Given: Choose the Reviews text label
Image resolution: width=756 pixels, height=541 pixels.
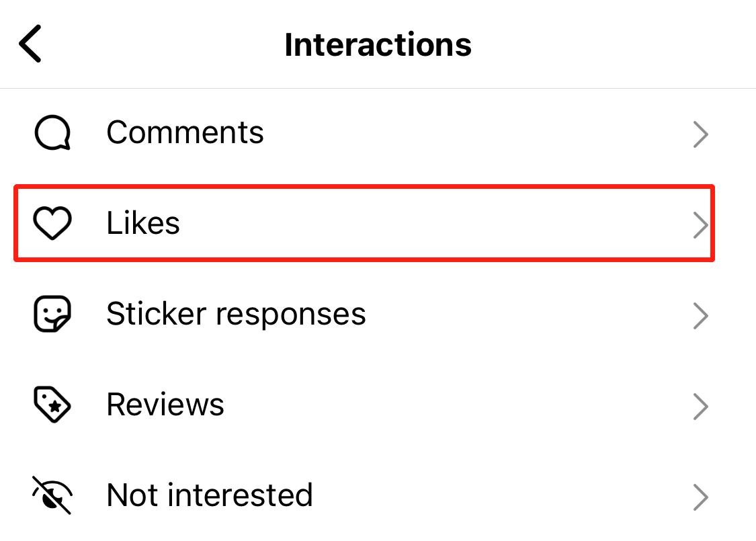Looking at the screenshot, I should [x=165, y=405].
